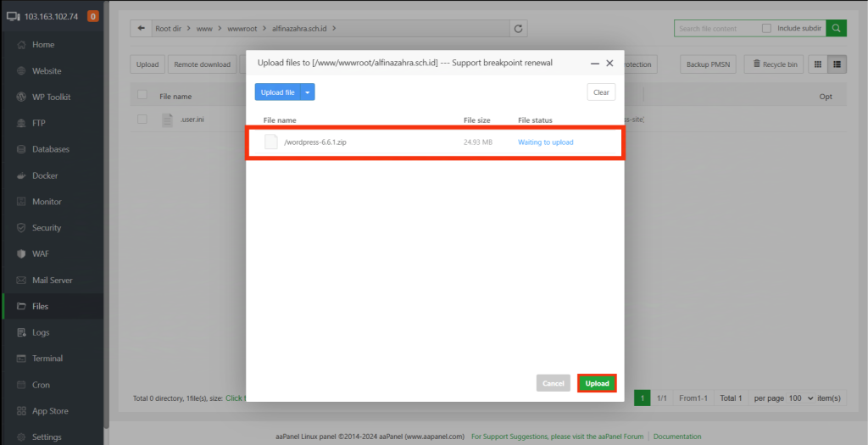Expand the Upload file dropdown arrow

point(309,92)
